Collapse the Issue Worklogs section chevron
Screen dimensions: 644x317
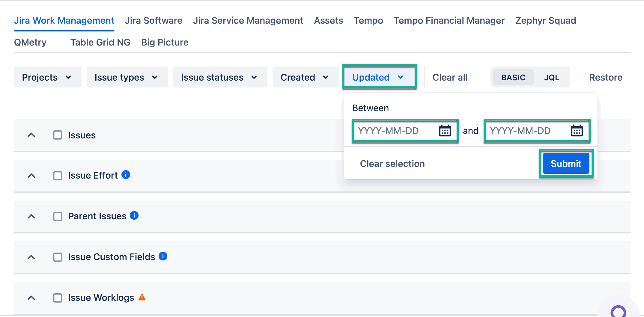[31, 298]
